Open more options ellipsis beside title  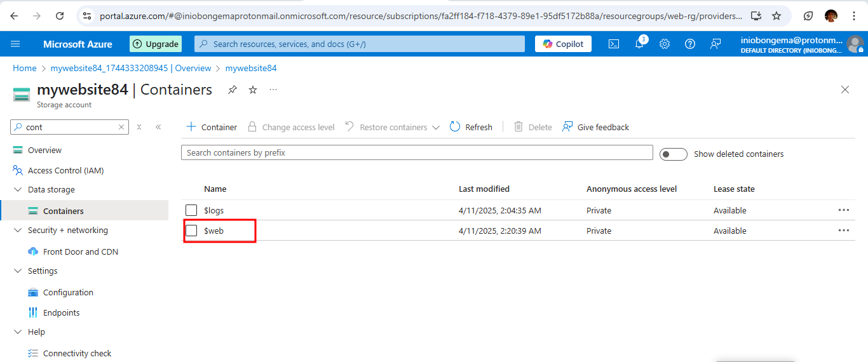click(273, 90)
